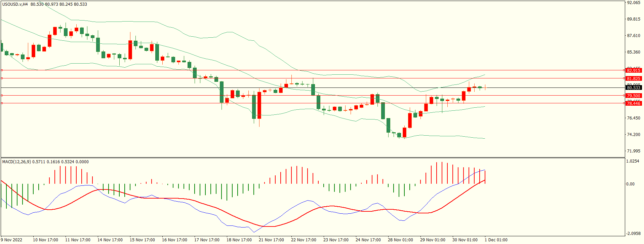This screenshot has height=244, width=644.
Task: Click the 85.360 price axis label
Action: 634,52
